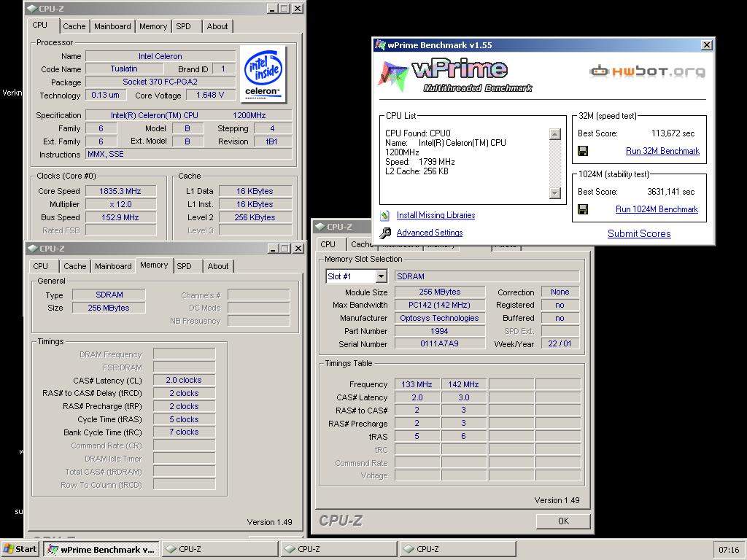Open the Slot #1 dropdown in SPD window
747x560 pixels.
(x=381, y=276)
